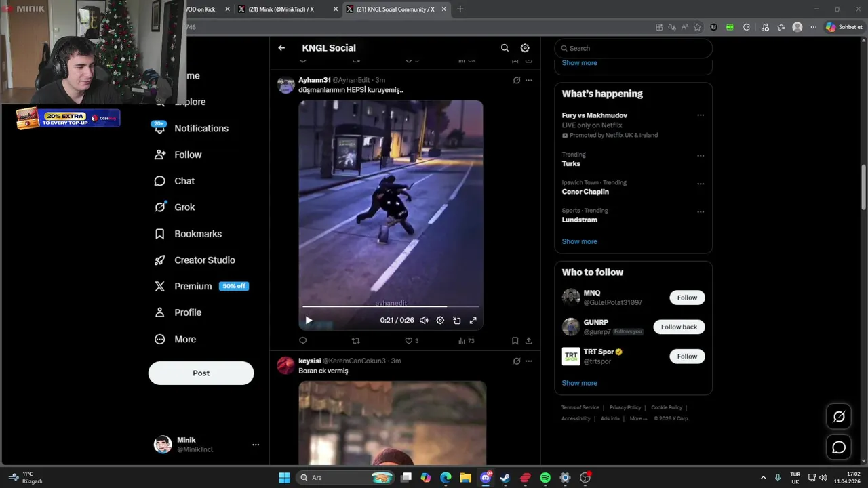
Task: Open Ayhann31 profile avatar
Action: click(286, 85)
